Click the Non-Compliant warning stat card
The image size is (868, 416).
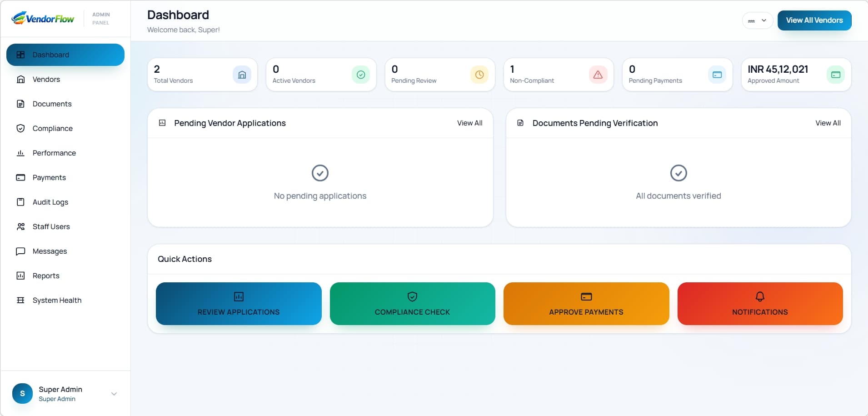pyautogui.click(x=558, y=75)
